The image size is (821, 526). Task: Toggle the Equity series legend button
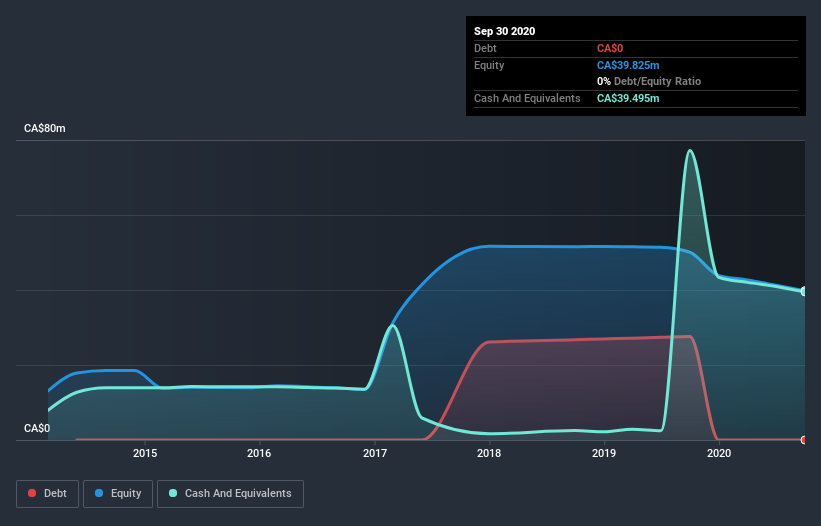tap(118, 494)
